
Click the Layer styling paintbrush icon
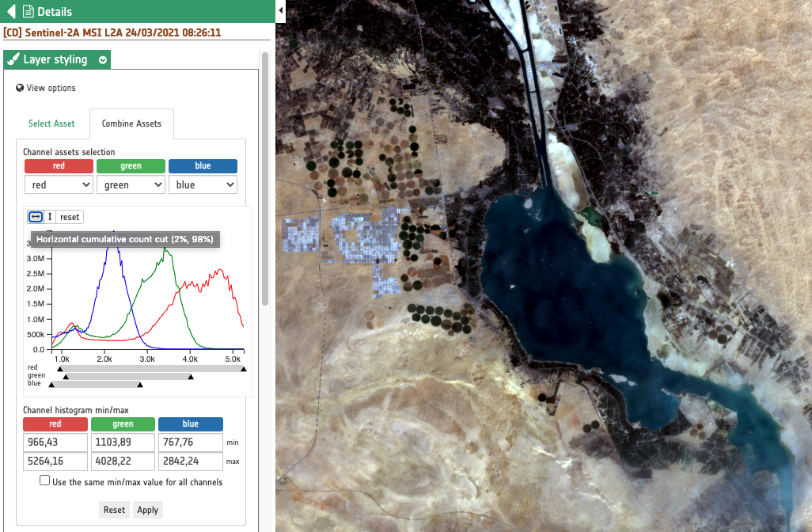[x=13, y=60]
